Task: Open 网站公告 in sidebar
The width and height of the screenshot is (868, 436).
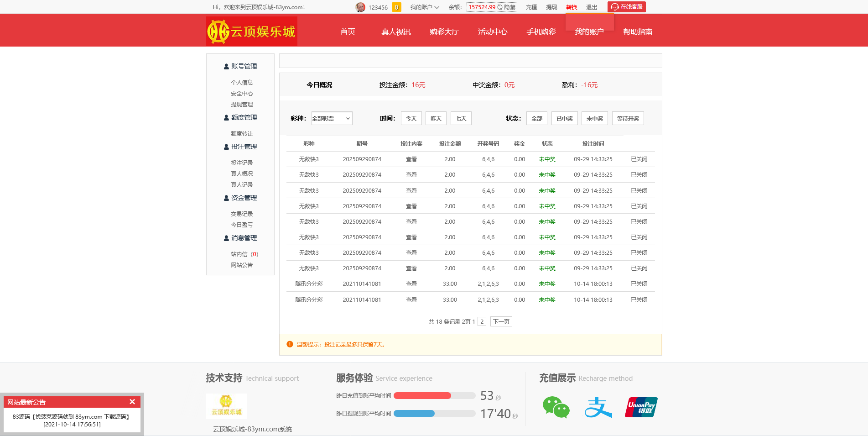Action: [242, 265]
